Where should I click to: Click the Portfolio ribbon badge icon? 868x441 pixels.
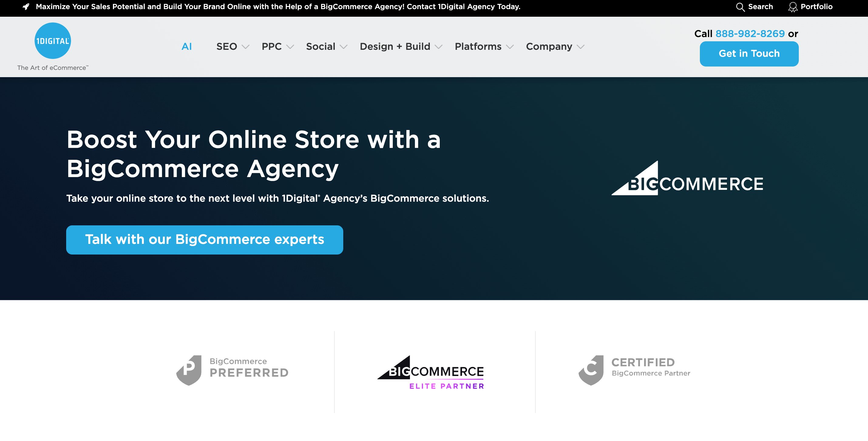[792, 7]
